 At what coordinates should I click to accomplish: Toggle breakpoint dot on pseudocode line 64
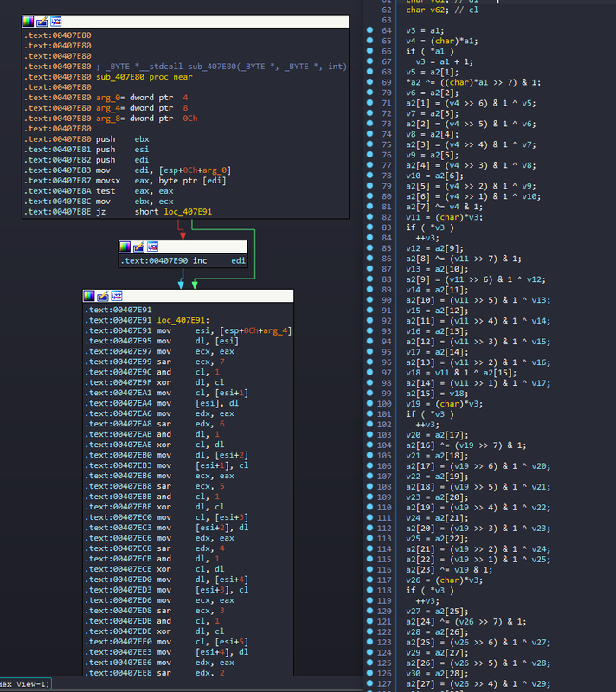[x=369, y=30]
